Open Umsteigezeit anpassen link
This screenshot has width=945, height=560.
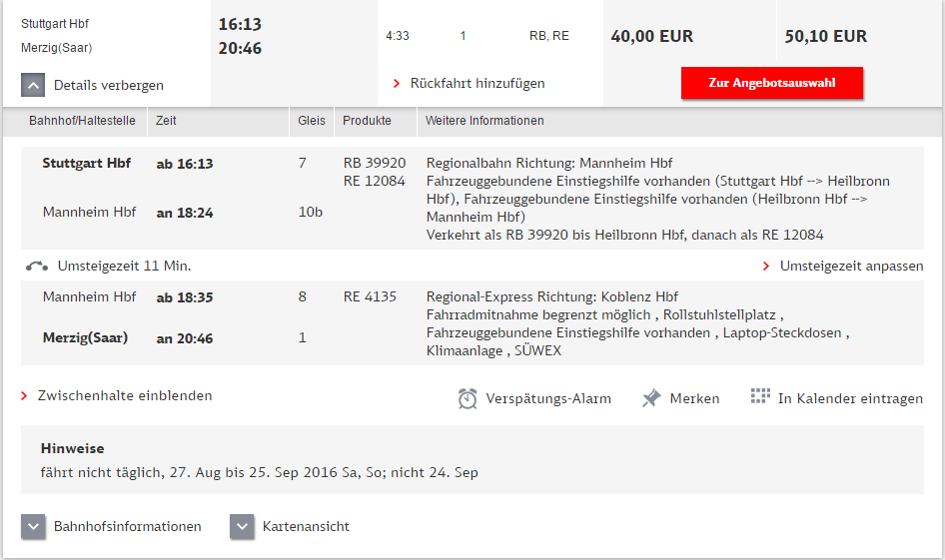pyautogui.click(x=851, y=267)
